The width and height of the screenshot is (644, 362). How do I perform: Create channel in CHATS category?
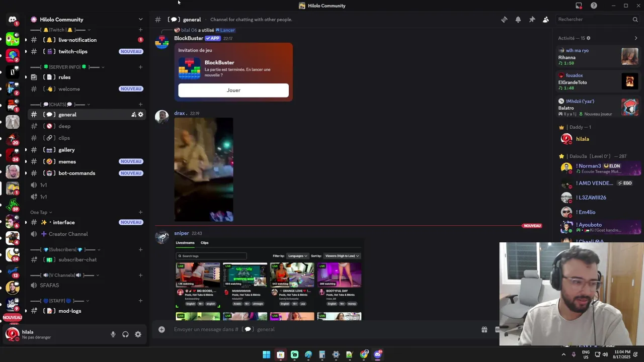coord(140,105)
